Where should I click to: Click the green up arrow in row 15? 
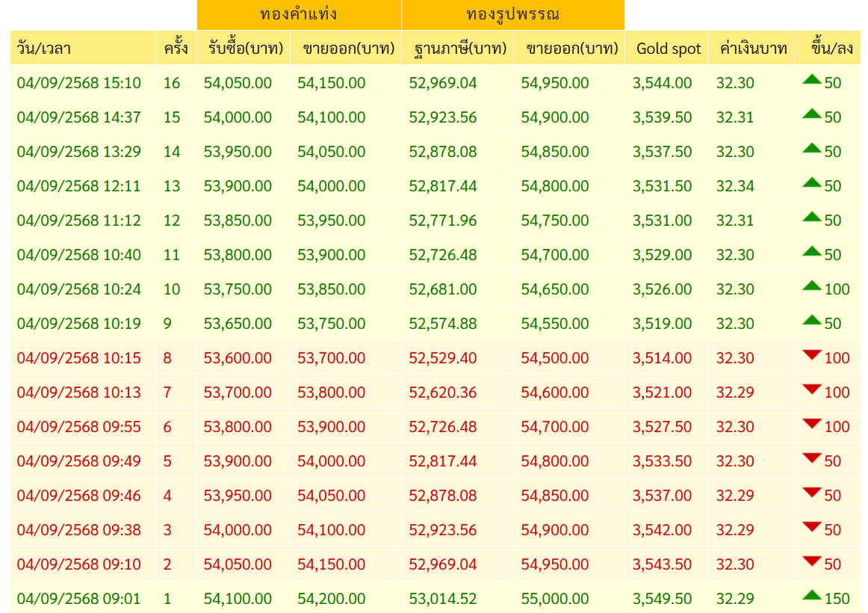(x=811, y=114)
